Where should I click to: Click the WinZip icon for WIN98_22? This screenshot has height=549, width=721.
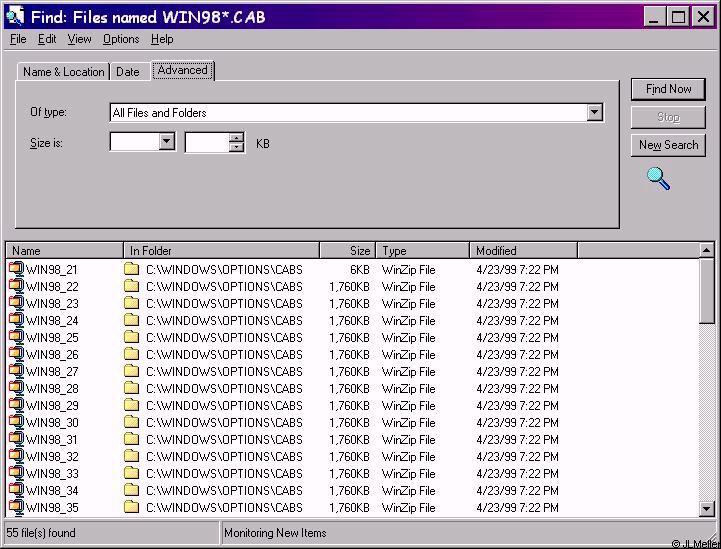coord(16,286)
